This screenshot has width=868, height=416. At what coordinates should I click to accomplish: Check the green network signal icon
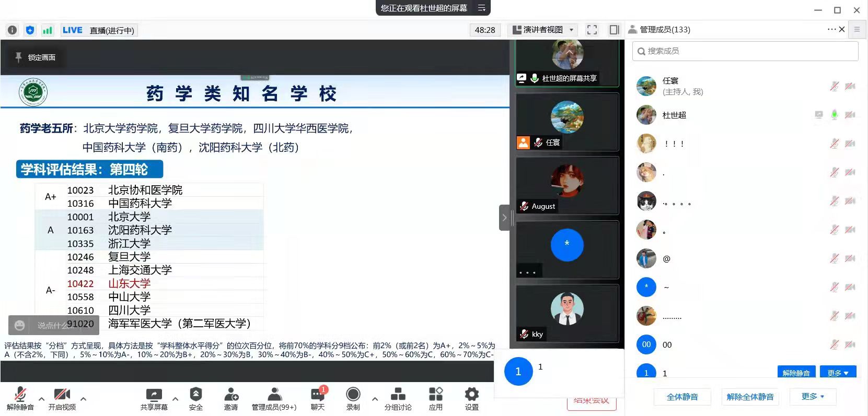[x=48, y=30]
